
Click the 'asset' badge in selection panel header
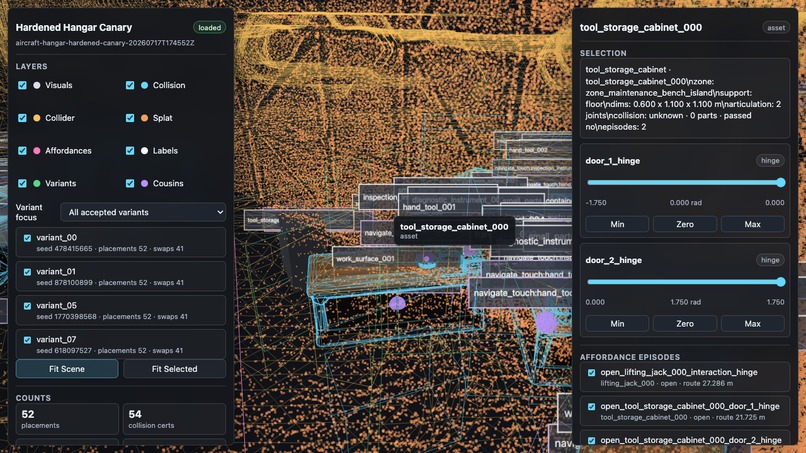coord(776,28)
